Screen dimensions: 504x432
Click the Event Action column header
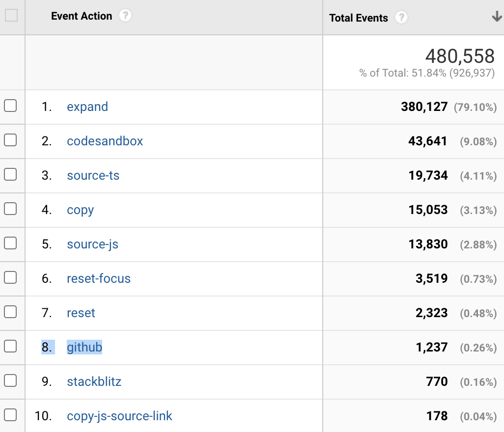pos(82,16)
